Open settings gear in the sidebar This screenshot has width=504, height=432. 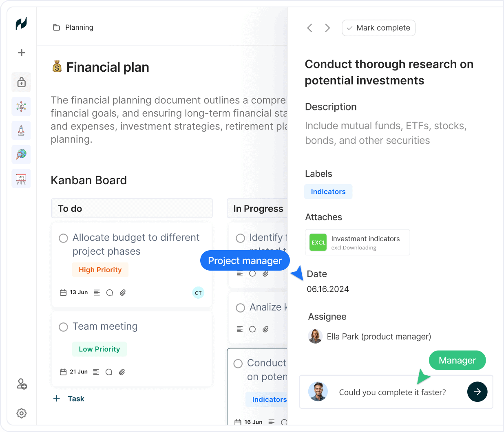pos(22,413)
